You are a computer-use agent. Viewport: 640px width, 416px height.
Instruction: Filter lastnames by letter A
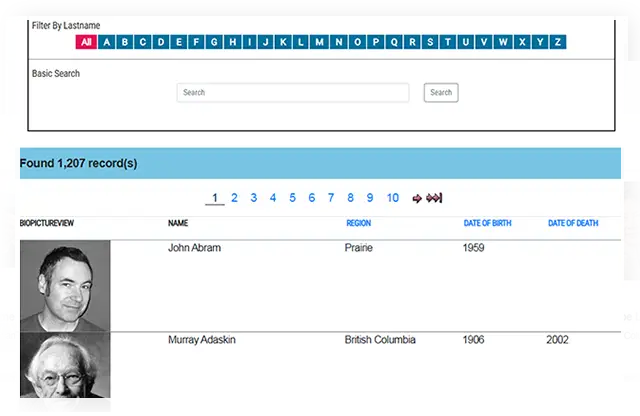pyautogui.click(x=107, y=42)
